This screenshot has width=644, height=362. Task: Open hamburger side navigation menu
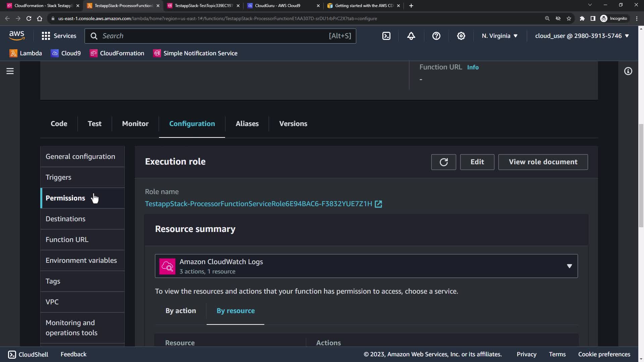pos(10,71)
